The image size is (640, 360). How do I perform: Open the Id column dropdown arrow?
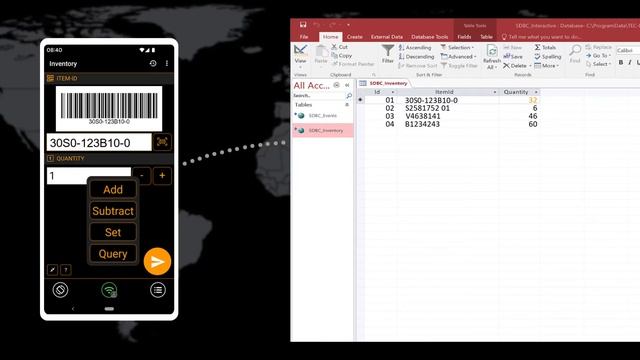[393, 92]
